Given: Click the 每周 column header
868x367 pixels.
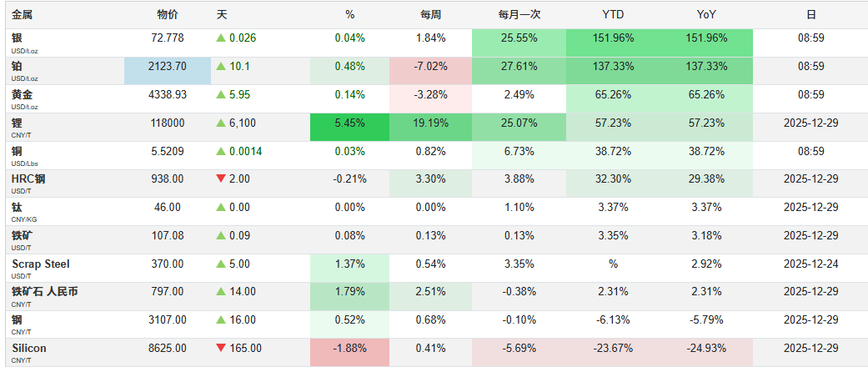Looking at the screenshot, I should [x=430, y=14].
